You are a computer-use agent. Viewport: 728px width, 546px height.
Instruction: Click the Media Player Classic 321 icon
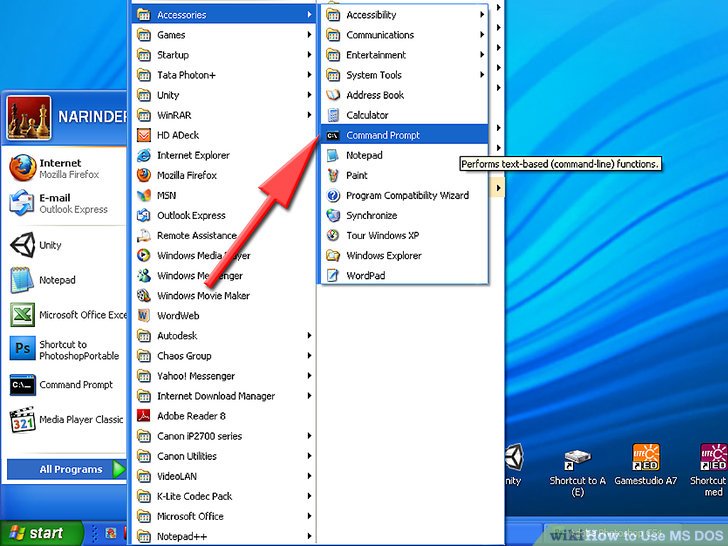tap(23, 419)
